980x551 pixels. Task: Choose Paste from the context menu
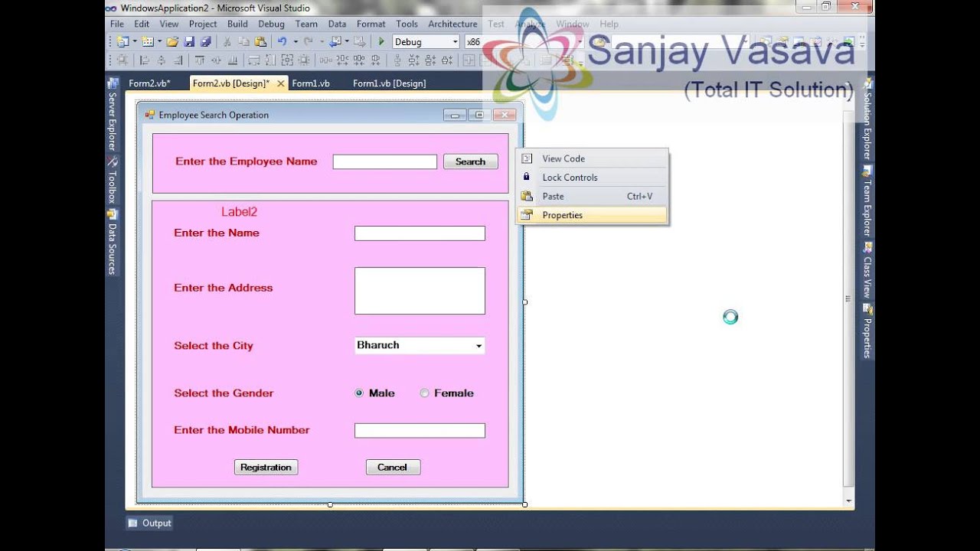593,196
